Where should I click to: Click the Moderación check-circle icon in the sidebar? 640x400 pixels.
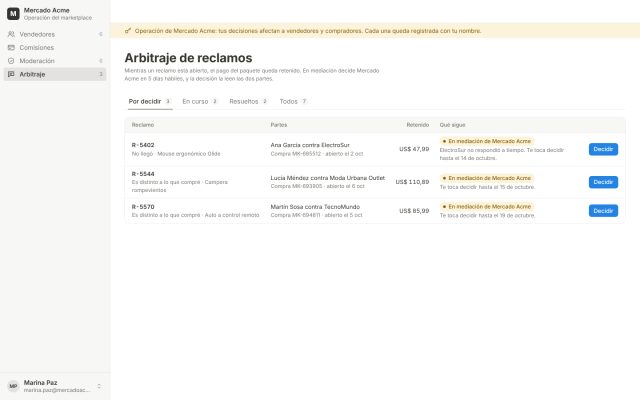[11, 61]
